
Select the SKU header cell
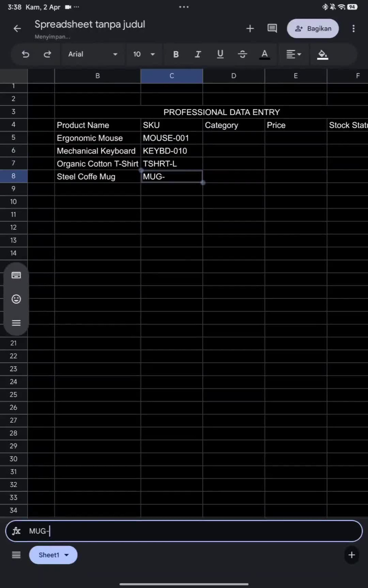pyautogui.click(x=172, y=125)
